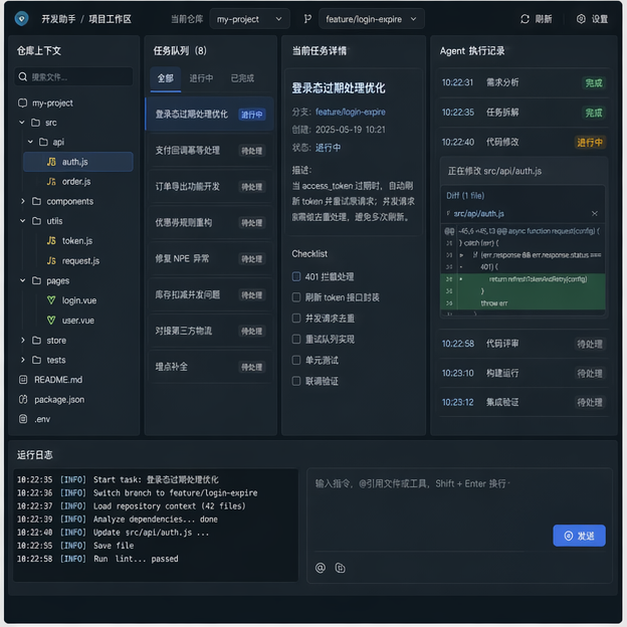Check the 并发请求去重 checkbox
The width and height of the screenshot is (627, 627).
[x=296, y=318]
